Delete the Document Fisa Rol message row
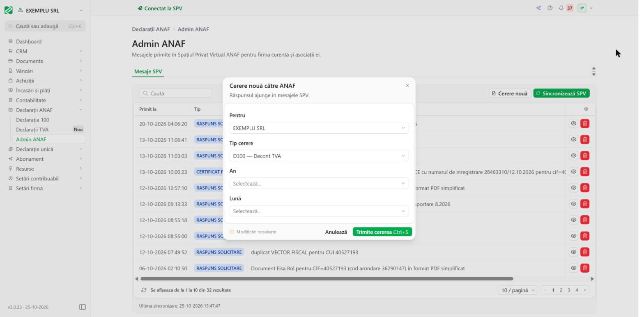 tap(585, 268)
